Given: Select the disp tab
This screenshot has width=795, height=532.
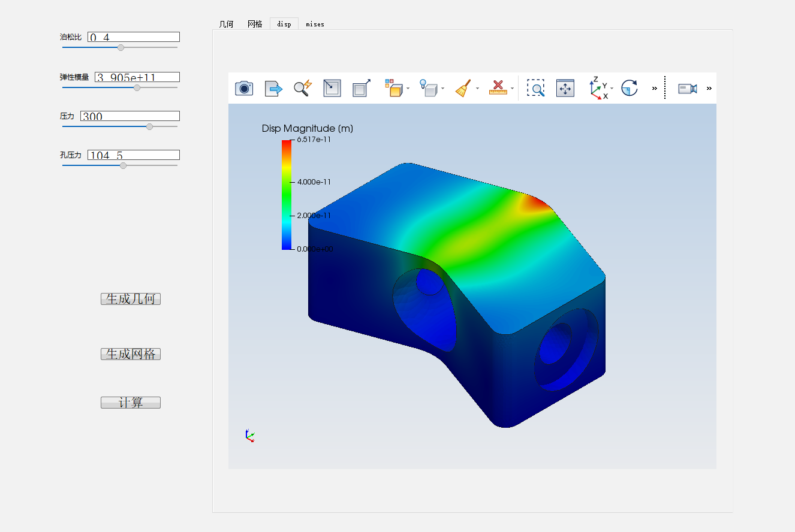Looking at the screenshot, I should tap(284, 24).
